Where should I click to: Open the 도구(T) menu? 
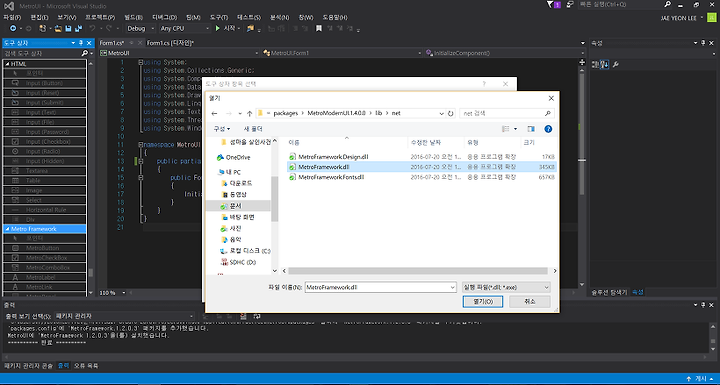coord(219,17)
